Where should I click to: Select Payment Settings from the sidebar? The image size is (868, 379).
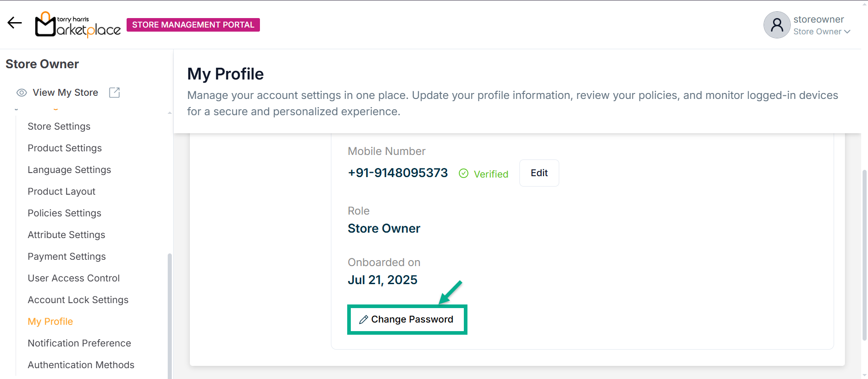pos(66,257)
